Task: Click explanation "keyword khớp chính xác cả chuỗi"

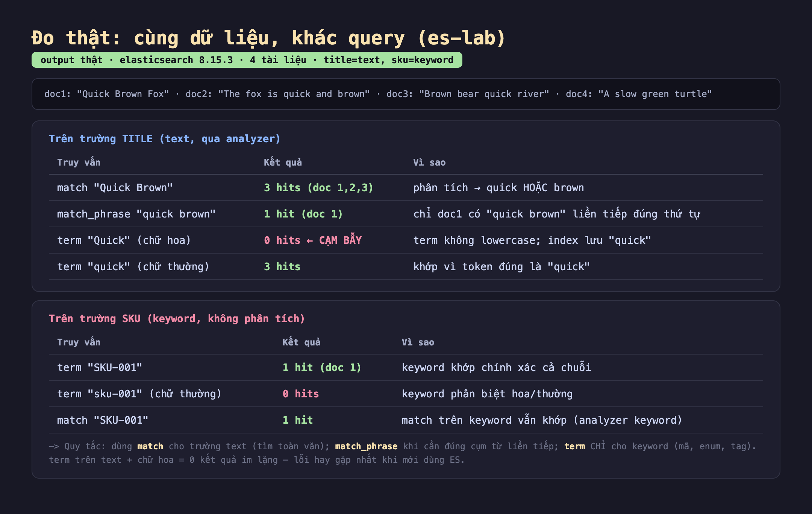Action: 496,368
